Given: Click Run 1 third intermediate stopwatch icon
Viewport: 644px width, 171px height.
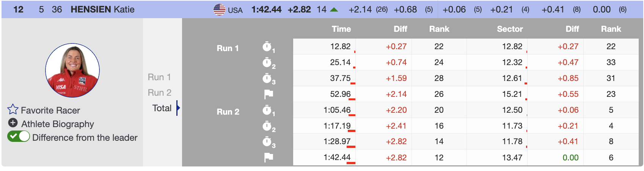Looking at the screenshot, I should (267, 79).
